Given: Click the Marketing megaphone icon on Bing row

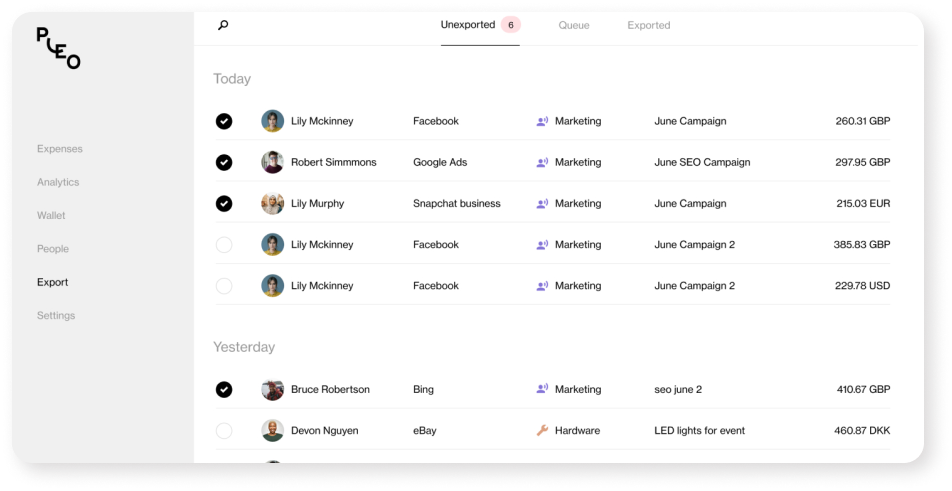Looking at the screenshot, I should point(542,390).
